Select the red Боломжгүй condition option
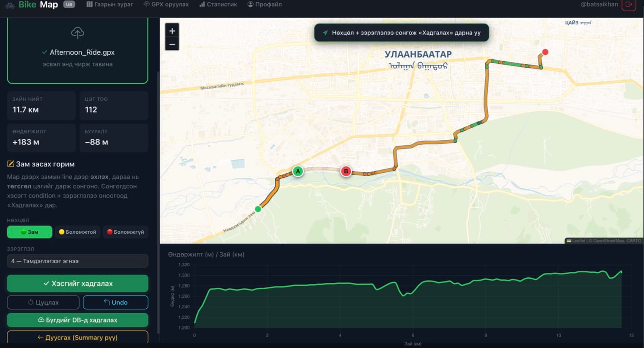This screenshot has height=348, width=644. [126, 232]
